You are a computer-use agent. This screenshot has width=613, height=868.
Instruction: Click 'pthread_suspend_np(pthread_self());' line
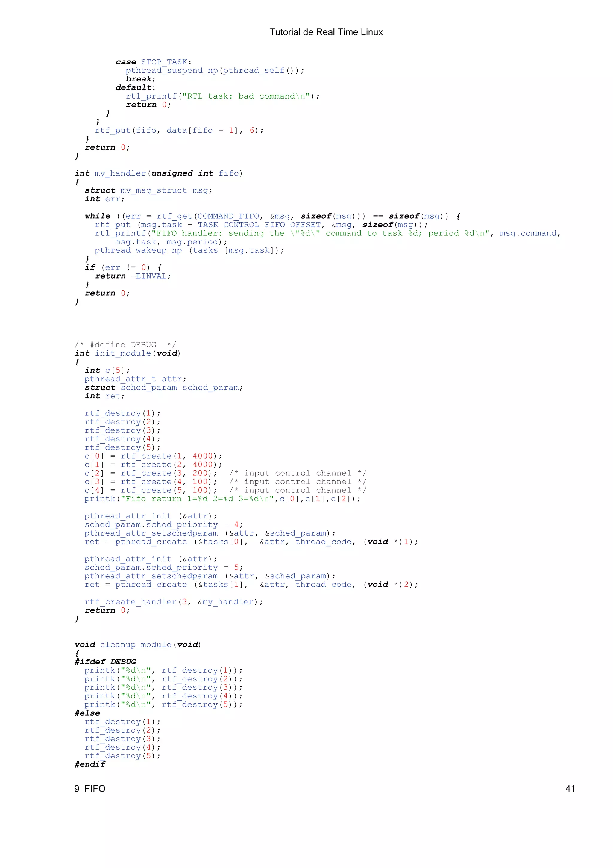(x=215, y=71)
